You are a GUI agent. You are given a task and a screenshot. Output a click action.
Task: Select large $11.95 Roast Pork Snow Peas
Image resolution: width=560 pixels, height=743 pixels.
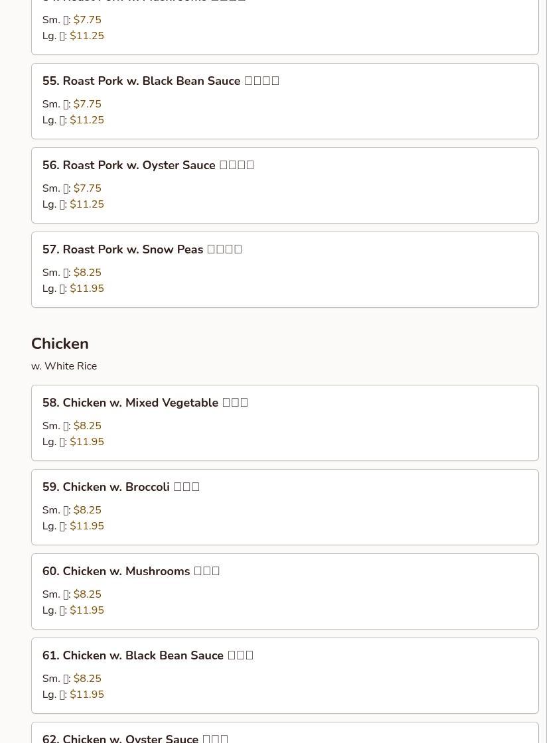point(87,289)
